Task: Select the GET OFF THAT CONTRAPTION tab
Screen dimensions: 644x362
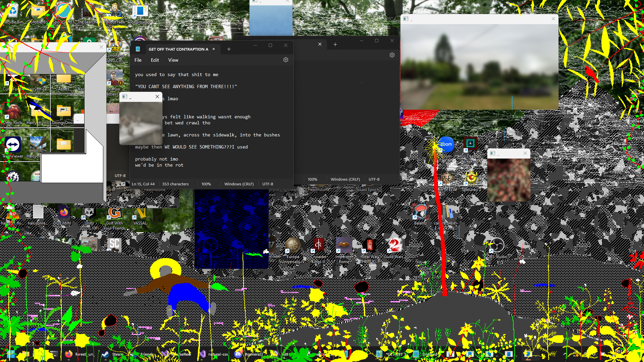Action: coord(178,49)
